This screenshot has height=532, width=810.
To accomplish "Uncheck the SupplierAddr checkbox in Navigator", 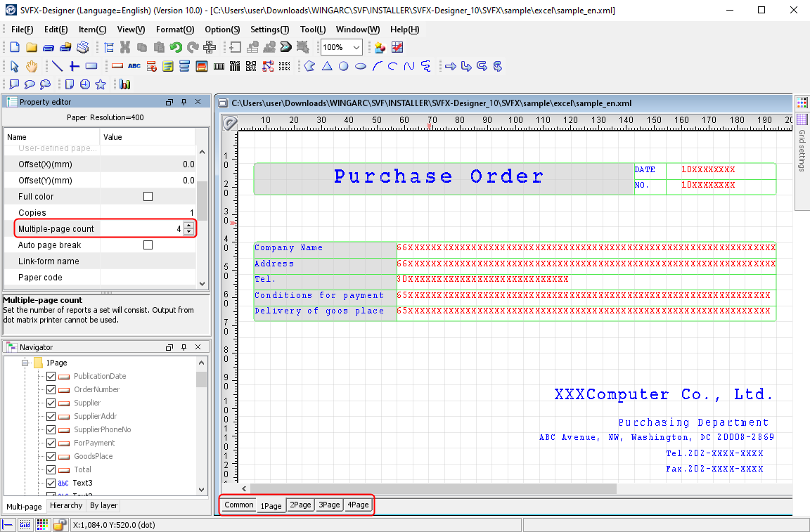I will click(51, 416).
